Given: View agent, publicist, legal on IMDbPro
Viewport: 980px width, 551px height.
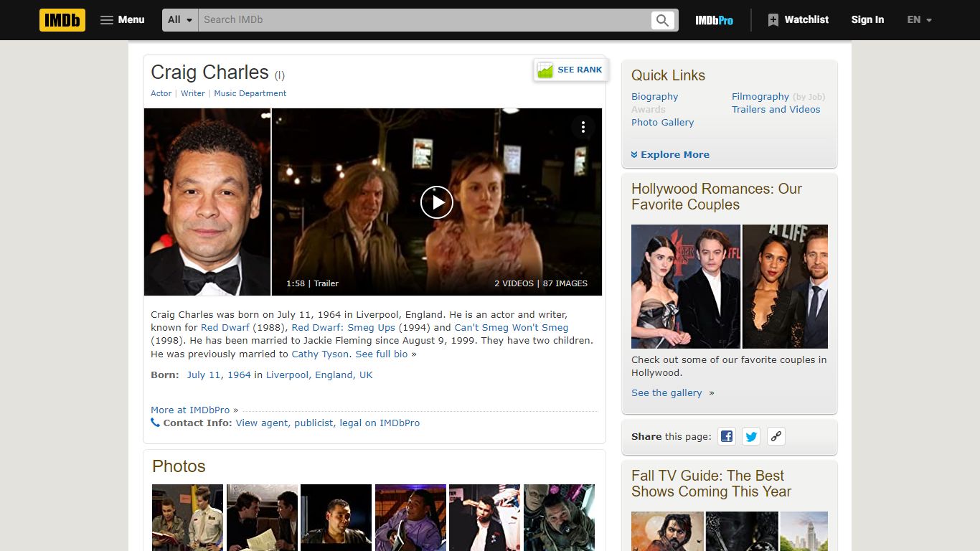Looking at the screenshot, I should [x=328, y=423].
